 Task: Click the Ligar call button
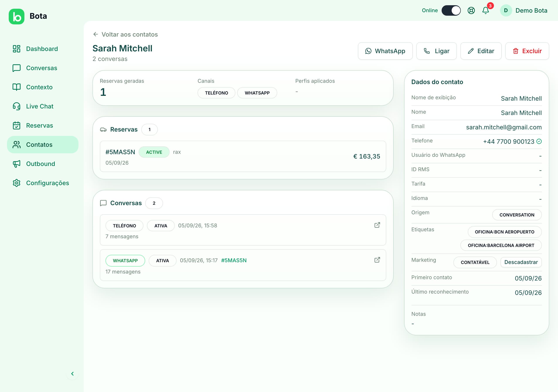(437, 51)
